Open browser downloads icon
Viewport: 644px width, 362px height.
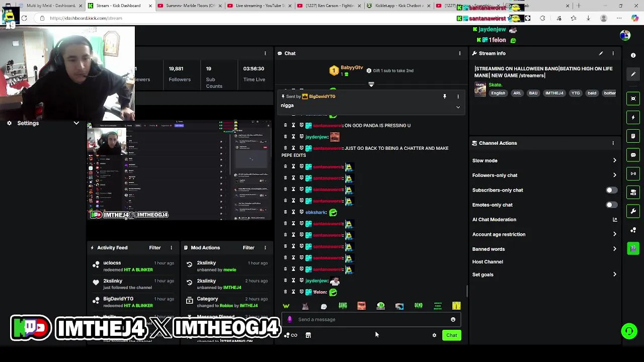click(588, 18)
